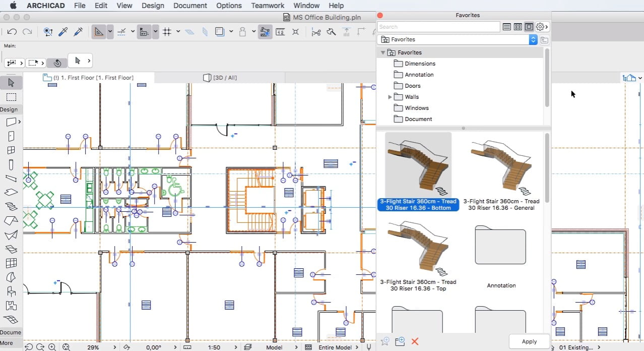Select the Shell tool in the toolbox
644x351 pixels.
pyautogui.click(x=11, y=235)
